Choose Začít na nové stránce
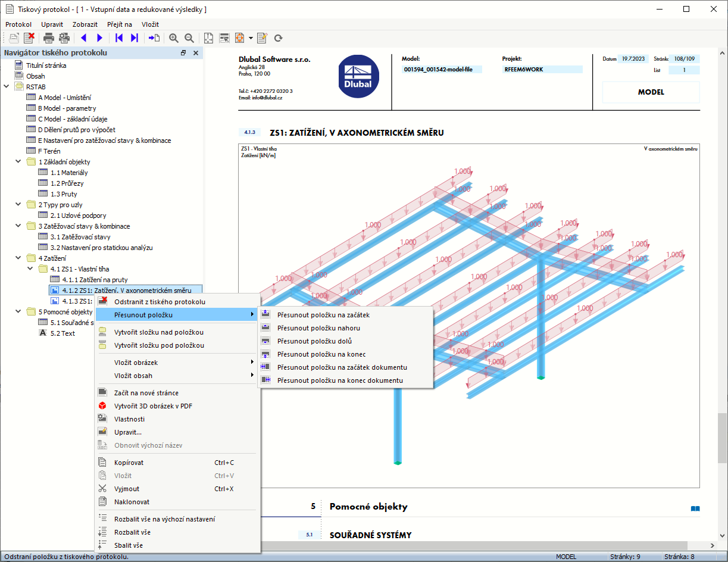 [x=177, y=393]
